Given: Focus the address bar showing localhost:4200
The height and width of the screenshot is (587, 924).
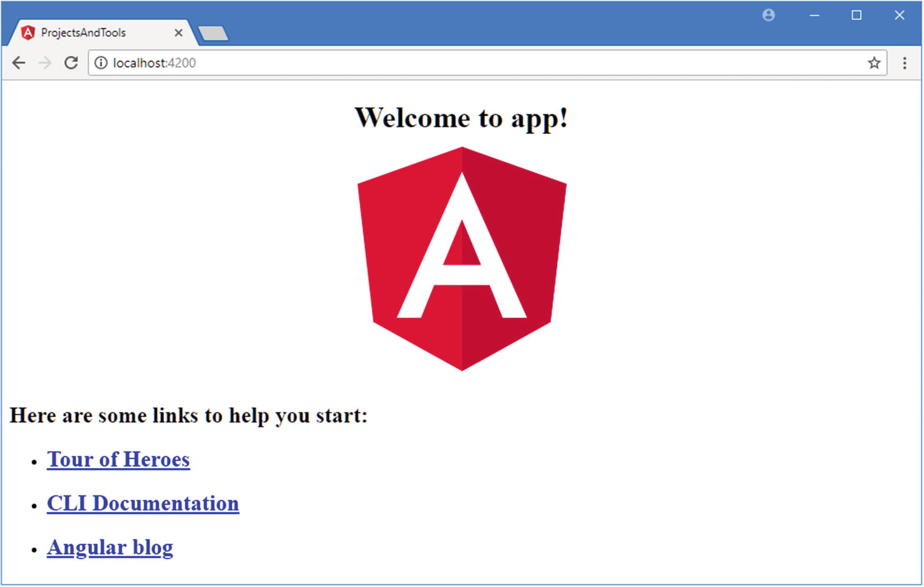Looking at the screenshot, I should (x=487, y=63).
